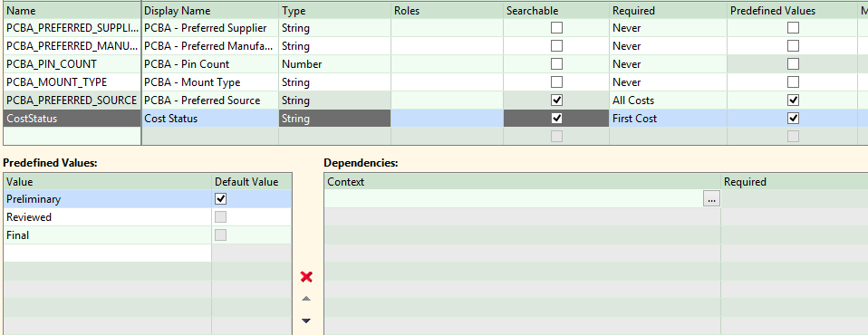The image size is (868, 335).
Task: Uncheck Searchable for PCBA_PREFERRED_SOURCE
Action: (557, 100)
